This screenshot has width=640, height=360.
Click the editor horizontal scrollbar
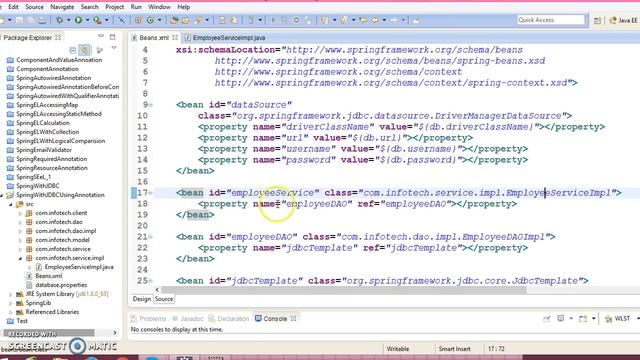click(x=344, y=290)
